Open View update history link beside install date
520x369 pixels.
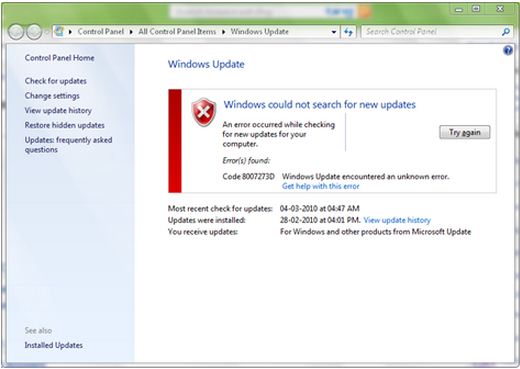(x=397, y=220)
